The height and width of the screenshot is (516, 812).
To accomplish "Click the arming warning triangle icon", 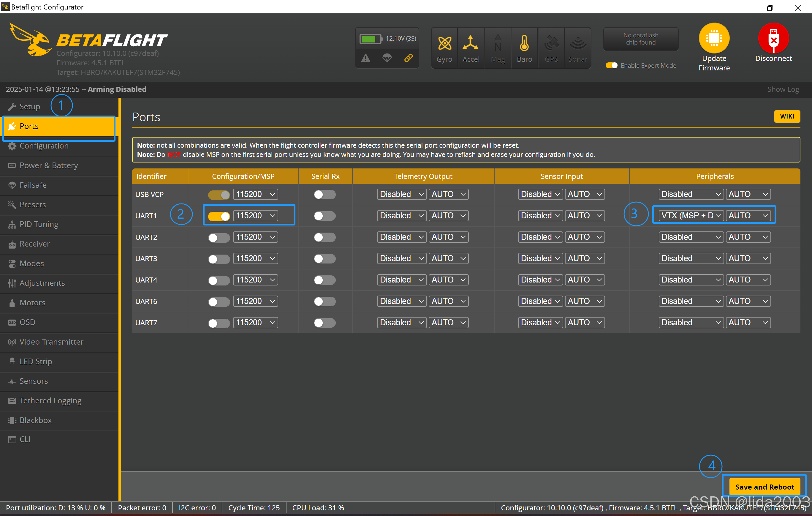I will pos(365,59).
